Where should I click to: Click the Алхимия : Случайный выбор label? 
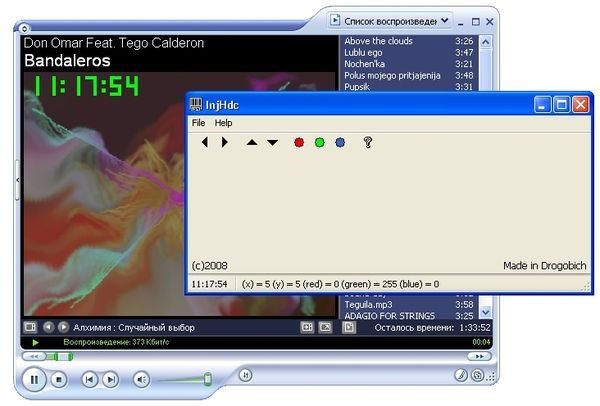[x=134, y=328]
